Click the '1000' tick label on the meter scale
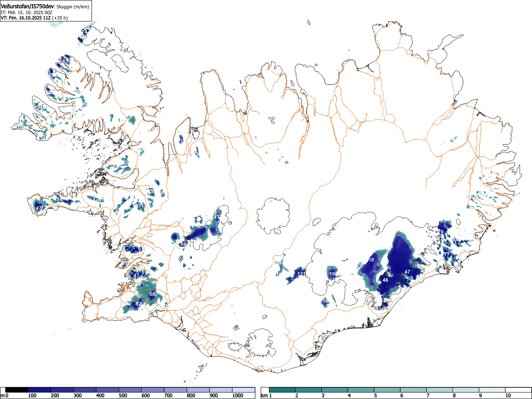This screenshot has height=399, width=532. 238,396
